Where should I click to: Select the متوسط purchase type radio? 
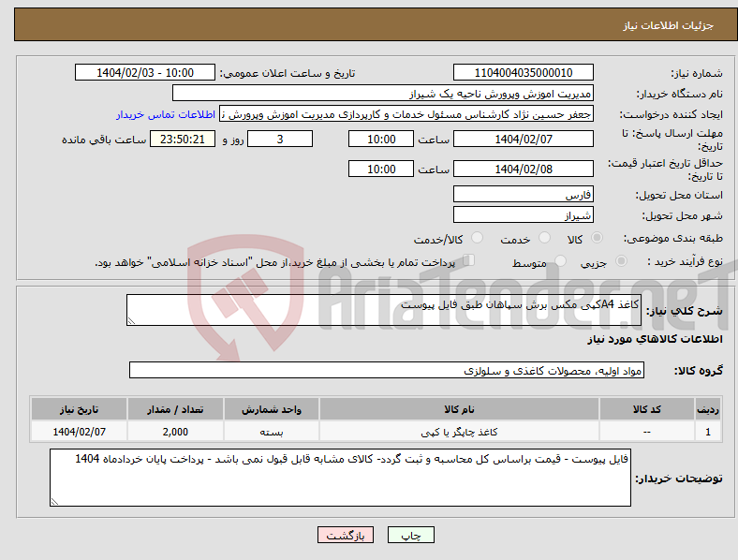pyautogui.click(x=561, y=261)
